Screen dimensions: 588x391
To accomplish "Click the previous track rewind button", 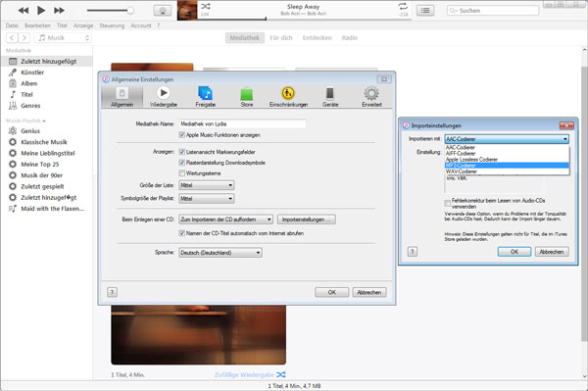I will pos(24,11).
